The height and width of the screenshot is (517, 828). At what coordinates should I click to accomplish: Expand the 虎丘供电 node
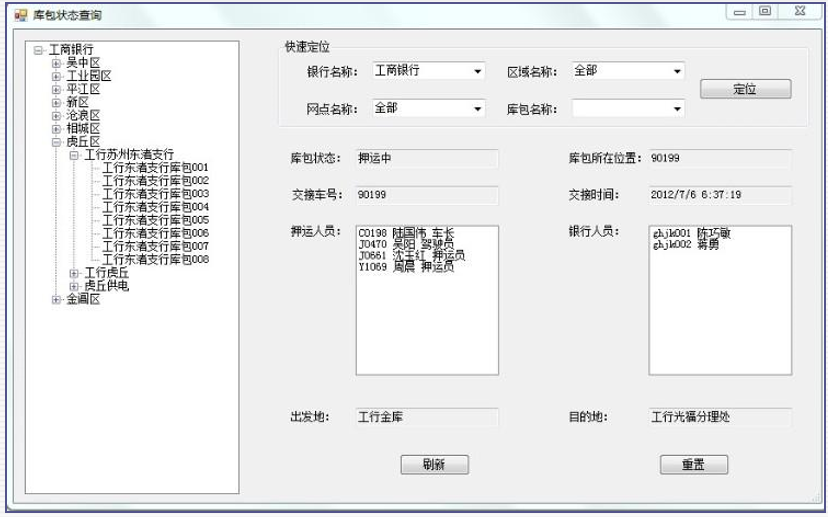pos(74,286)
